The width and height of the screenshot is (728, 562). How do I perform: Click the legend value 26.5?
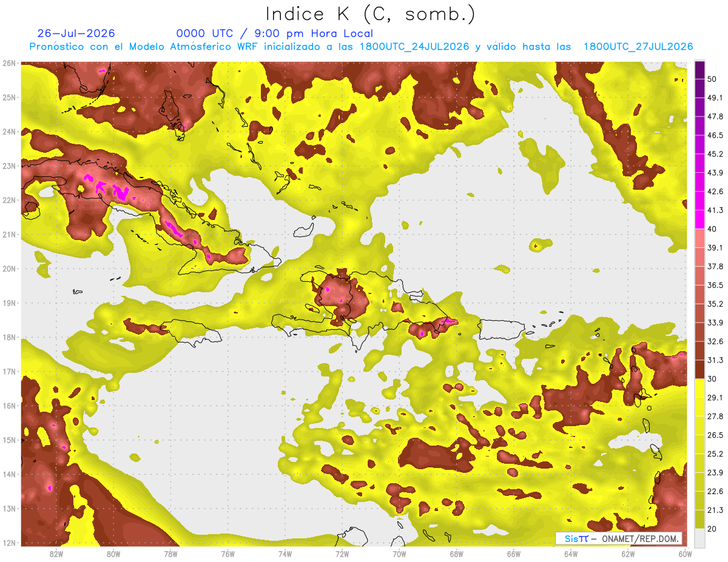[x=715, y=435]
